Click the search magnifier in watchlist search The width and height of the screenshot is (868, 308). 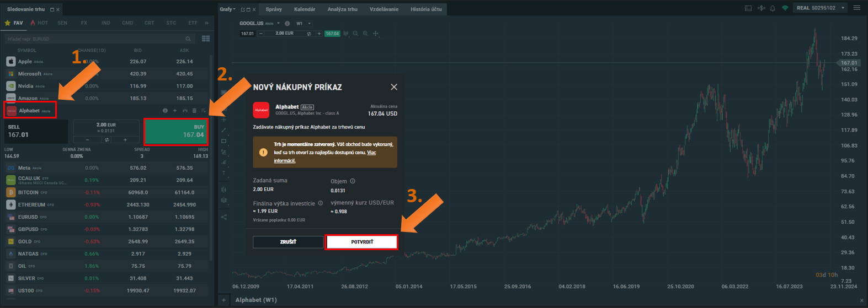pyautogui.click(x=188, y=39)
